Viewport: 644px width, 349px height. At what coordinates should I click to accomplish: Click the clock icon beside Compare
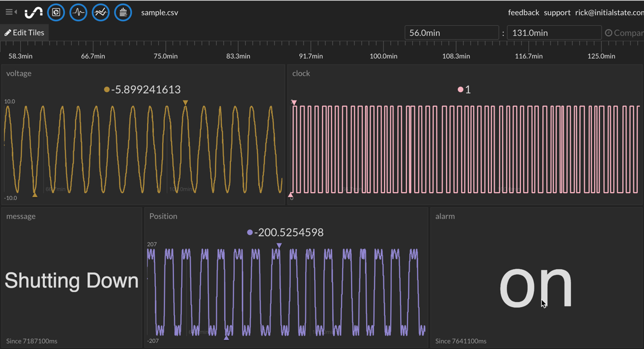click(x=609, y=33)
